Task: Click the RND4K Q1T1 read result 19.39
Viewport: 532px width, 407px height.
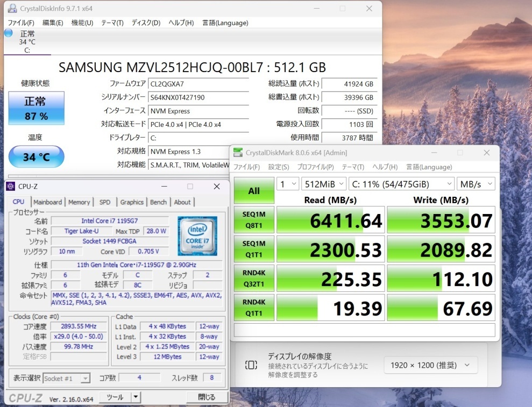Action: (330, 308)
